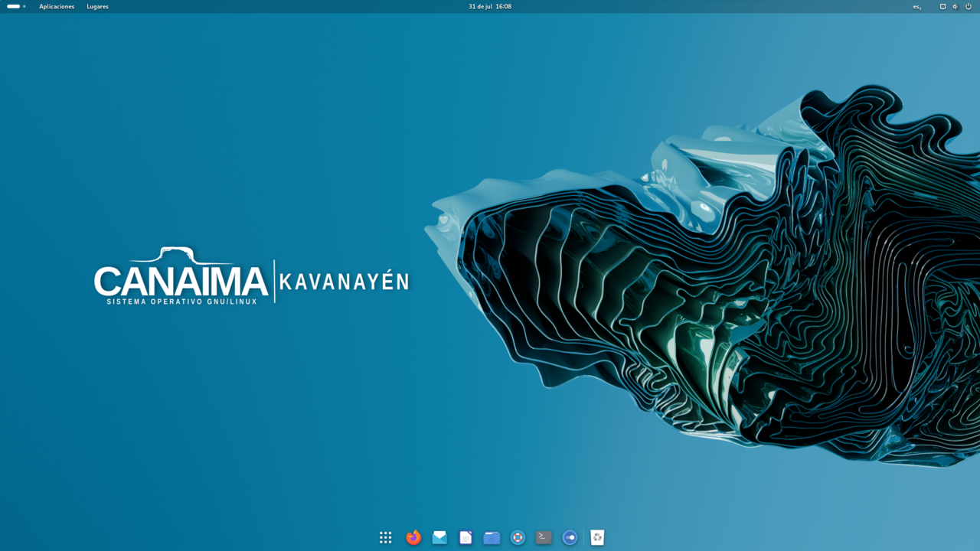Expand the 'es' keyboard layout selector
Viewport: 980px width, 551px height.
(917, 6)
